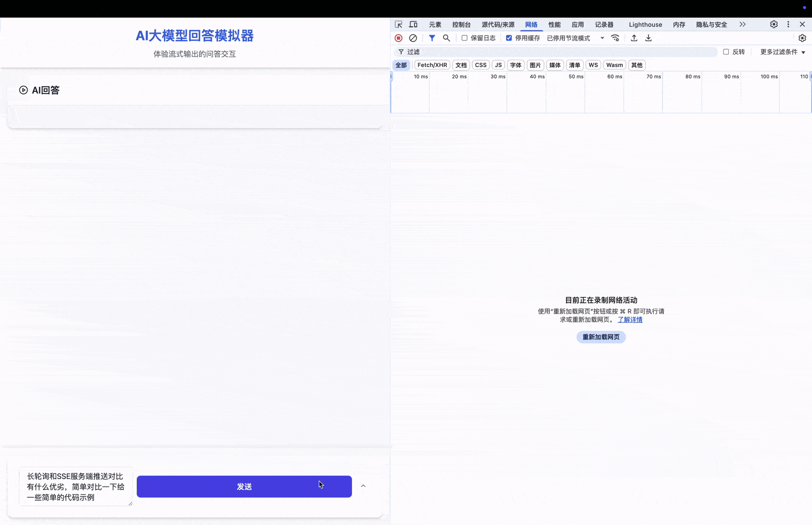Open DevTools more options menu
The image size is (812, 525).
coord(789,24)
